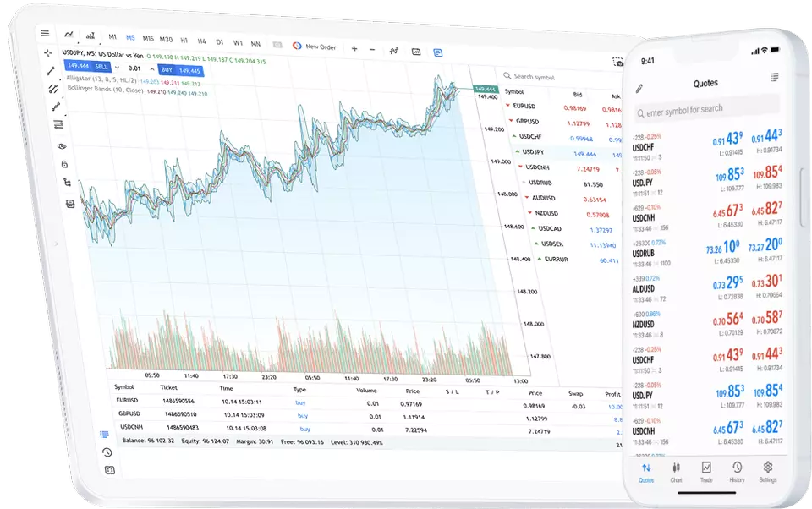
Task: Decrease volume with down chevron
Action: click(x=117, y=68)
